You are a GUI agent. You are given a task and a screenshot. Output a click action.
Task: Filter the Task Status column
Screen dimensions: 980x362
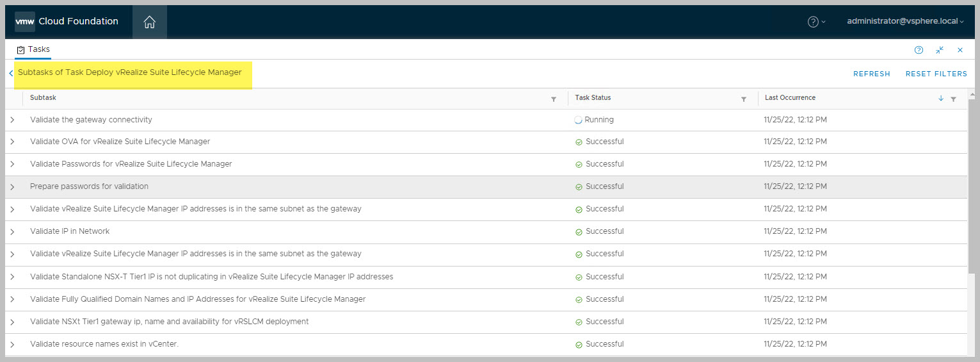744,99
